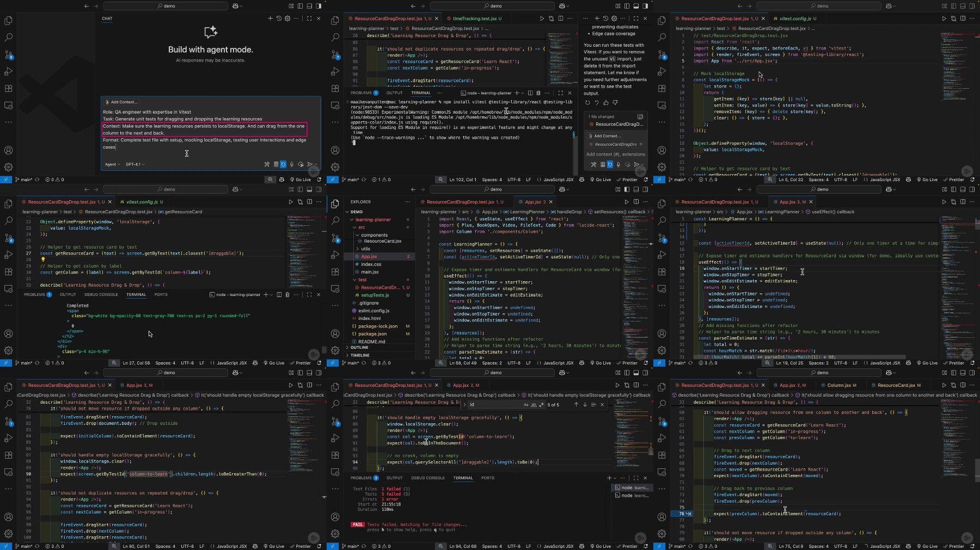Image resolution: width=980 pixels, height=550 pixels.
Task: Expand the TIMELINE section in Explorer
Action: coord(360,355)
